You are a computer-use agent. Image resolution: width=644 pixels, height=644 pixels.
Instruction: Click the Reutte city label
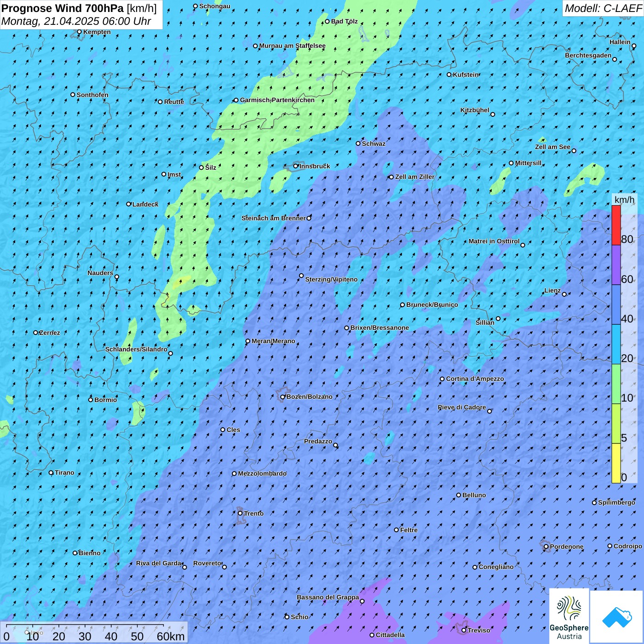point(174,102)
